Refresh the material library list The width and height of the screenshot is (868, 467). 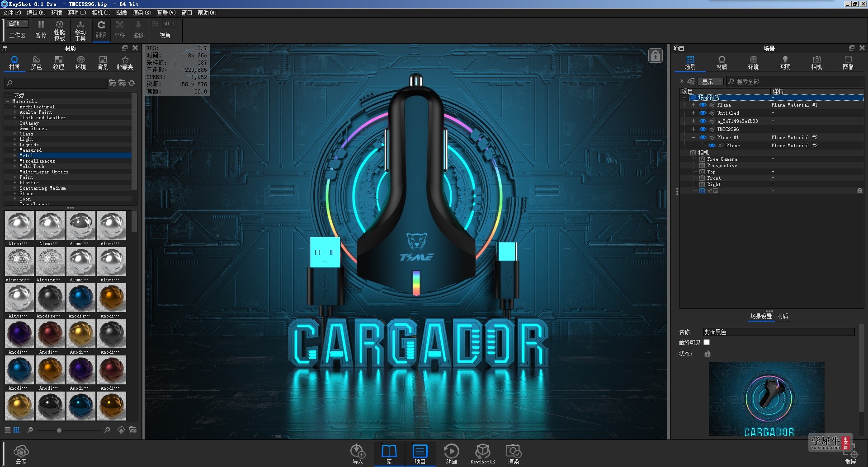(132, 83)
